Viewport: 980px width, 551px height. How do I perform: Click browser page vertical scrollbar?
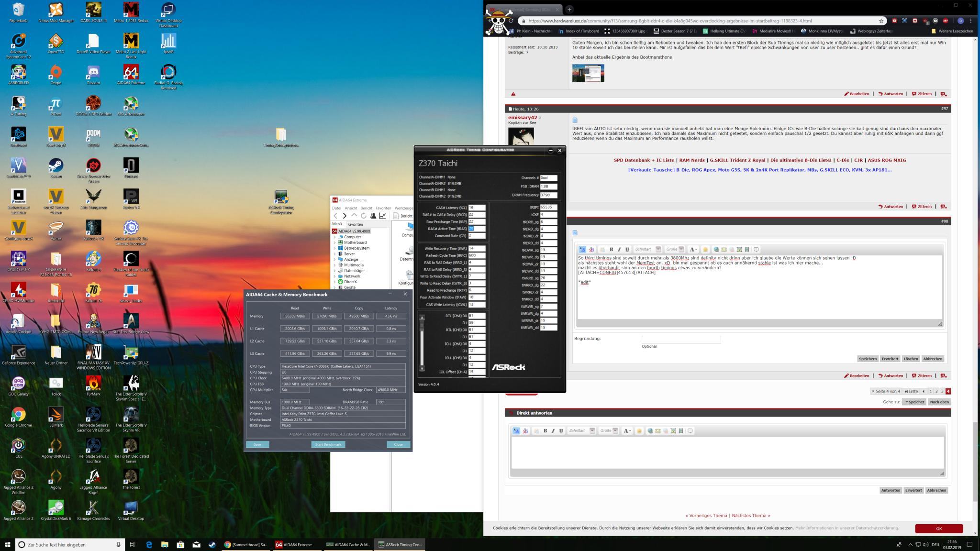(x=975, y=462)
